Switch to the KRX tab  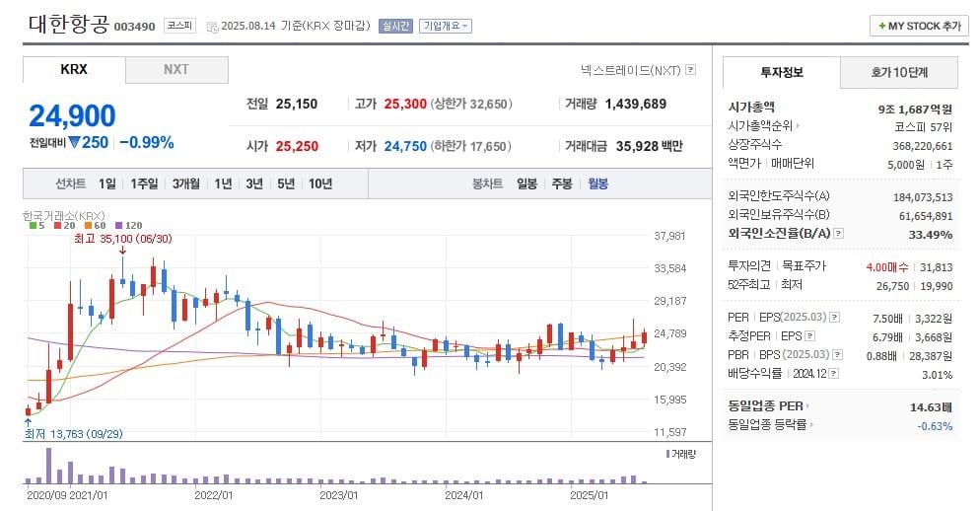tap(74, 69)
